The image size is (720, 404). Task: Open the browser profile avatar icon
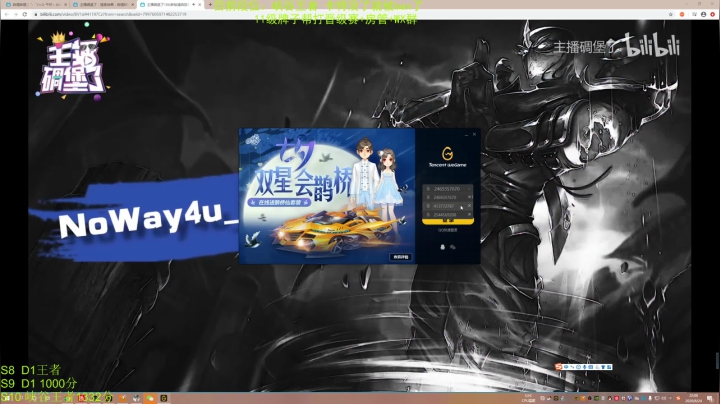click(703, 14)
